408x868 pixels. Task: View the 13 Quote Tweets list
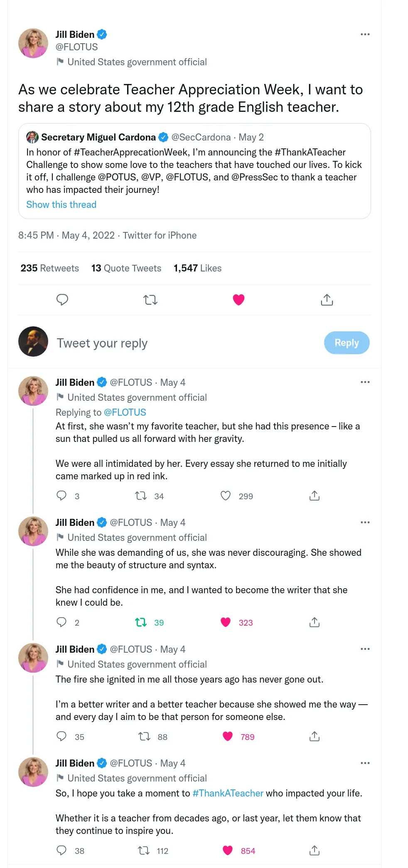(x=126, y=269)
